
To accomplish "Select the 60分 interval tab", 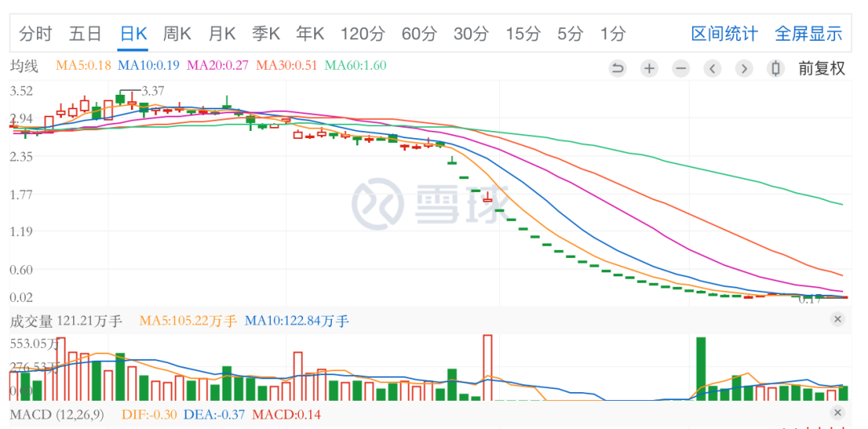I will pos(419,34).
